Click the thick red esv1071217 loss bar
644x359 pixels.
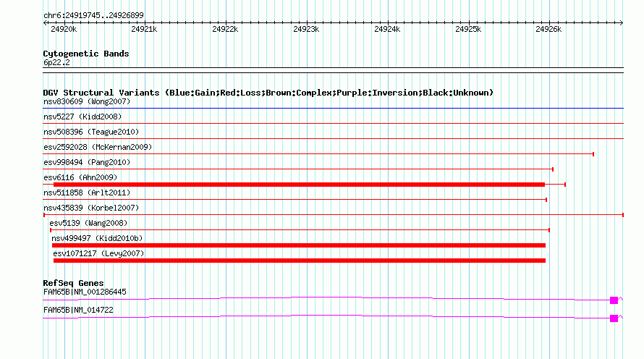coord(300,261)
